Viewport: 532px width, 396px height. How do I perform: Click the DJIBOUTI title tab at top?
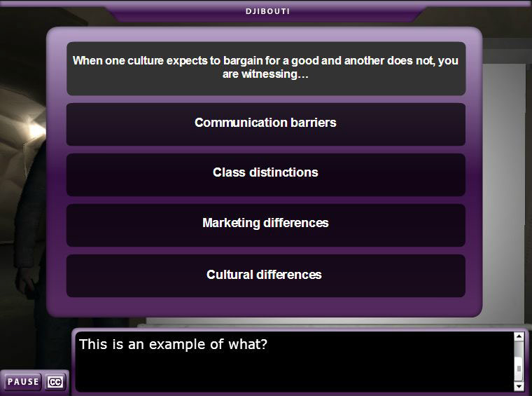(267, 11)
